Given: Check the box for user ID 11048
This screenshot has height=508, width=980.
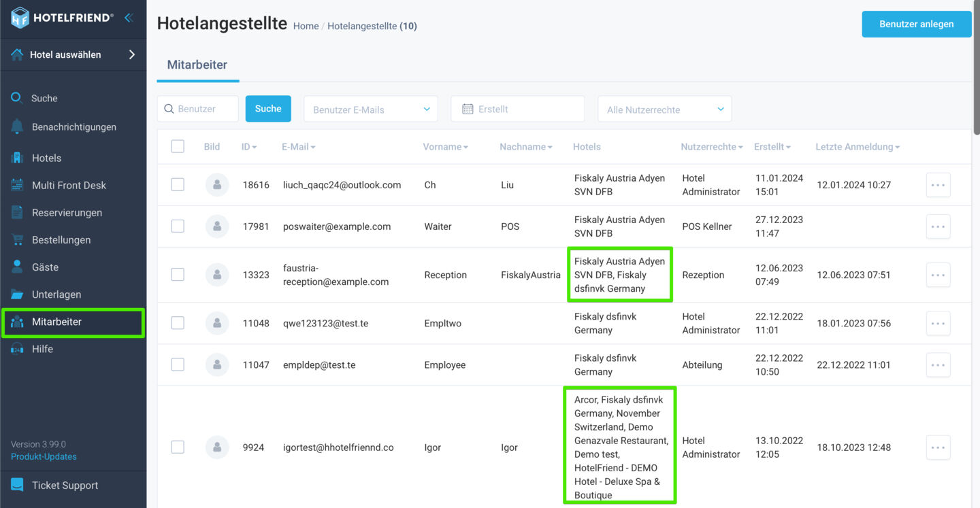Looking at the screenshot, I should (x=178, y=323).
